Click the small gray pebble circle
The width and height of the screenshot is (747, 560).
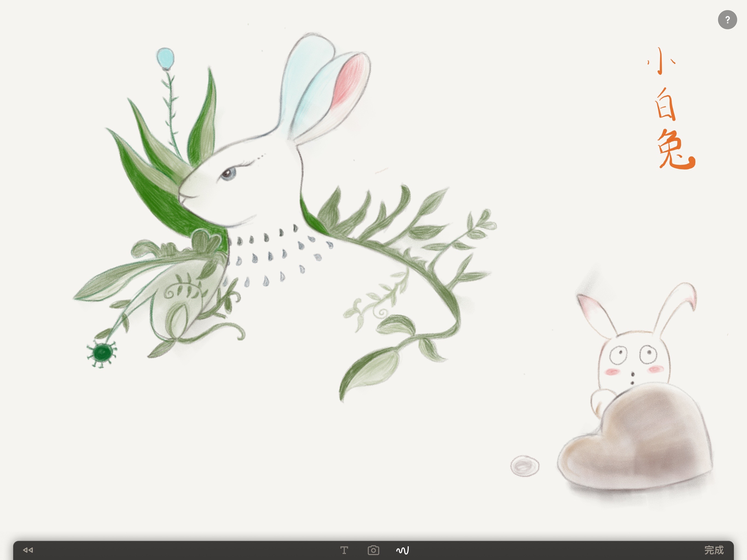pyautogui.click(x=524, y=466)
